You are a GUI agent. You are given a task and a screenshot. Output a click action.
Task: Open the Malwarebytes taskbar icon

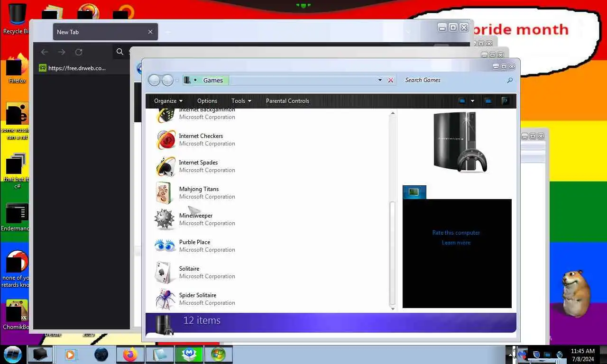pos(189,355)
